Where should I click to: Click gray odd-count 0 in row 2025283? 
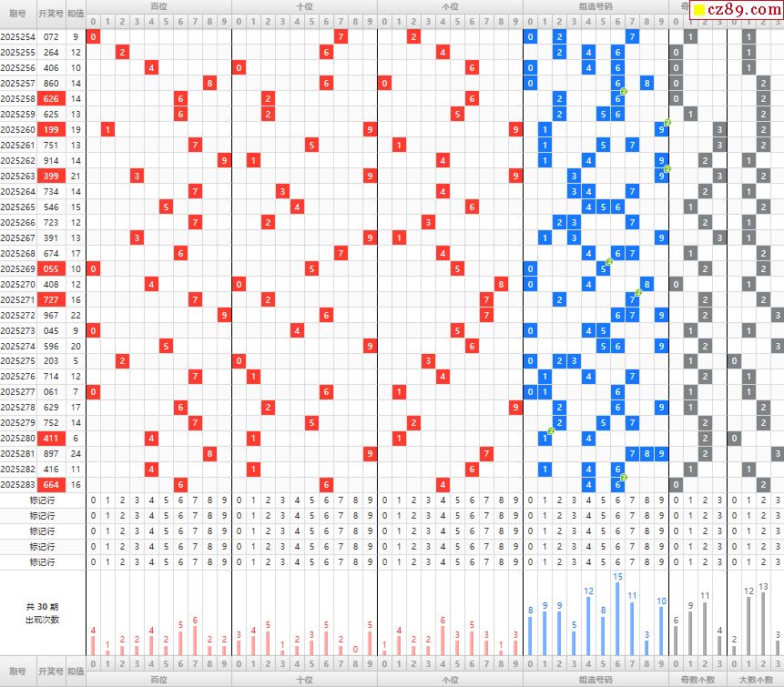[x=676, y=485]
